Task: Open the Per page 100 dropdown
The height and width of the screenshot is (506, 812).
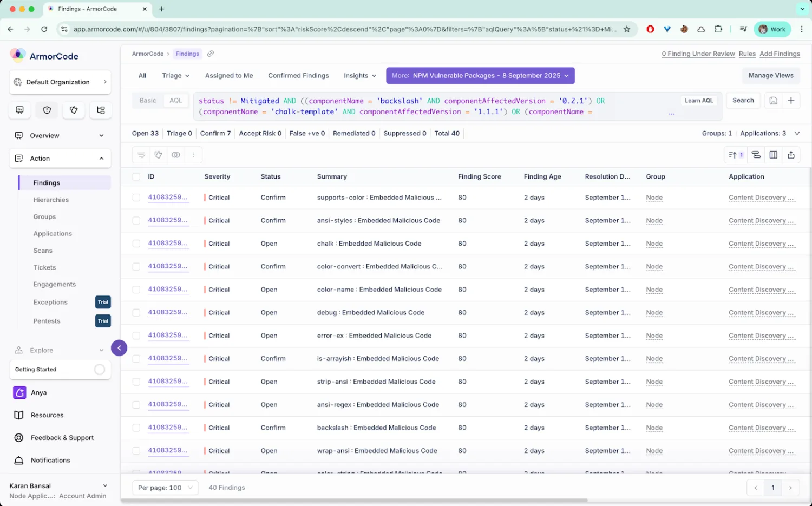Action: (165, 488)
